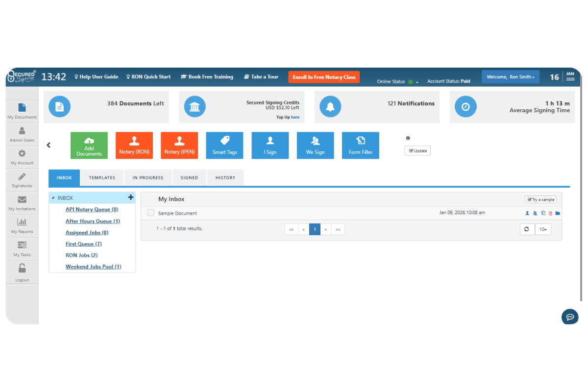Open First Queue (7)
The height and width of the screenshot is (392, 588).
coord(84,244)
